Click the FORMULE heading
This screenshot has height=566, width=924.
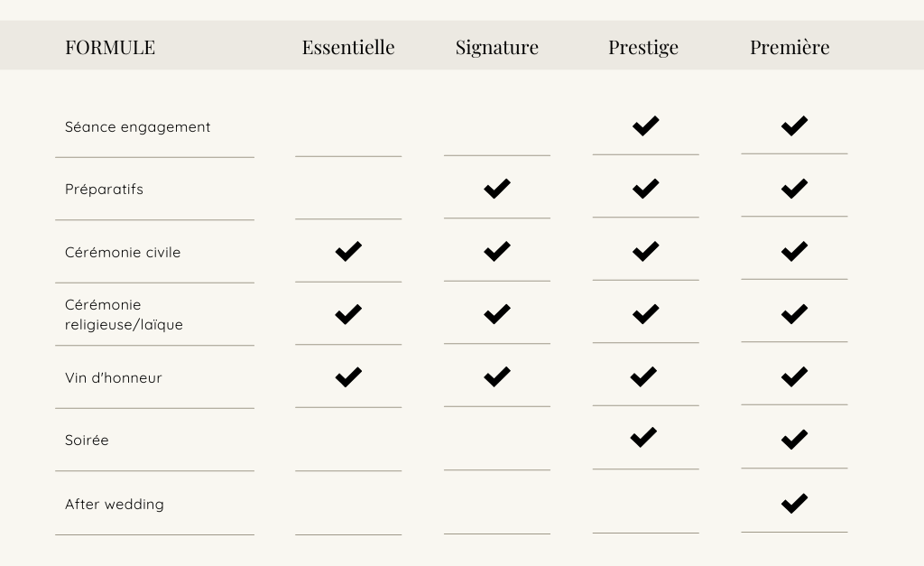click(110, 47)
